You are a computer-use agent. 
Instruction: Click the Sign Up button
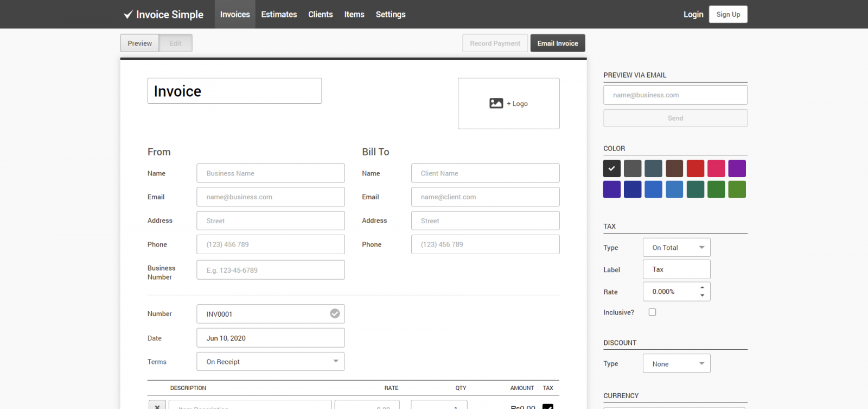pos(728,14)
